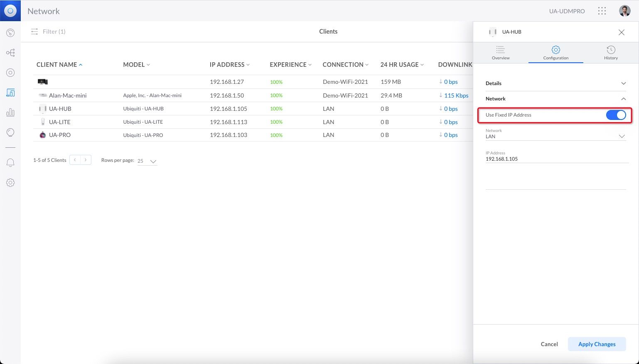639x364 pixels.
Task: Open the Settings gear in sidebar
Action: click(10, 183)
